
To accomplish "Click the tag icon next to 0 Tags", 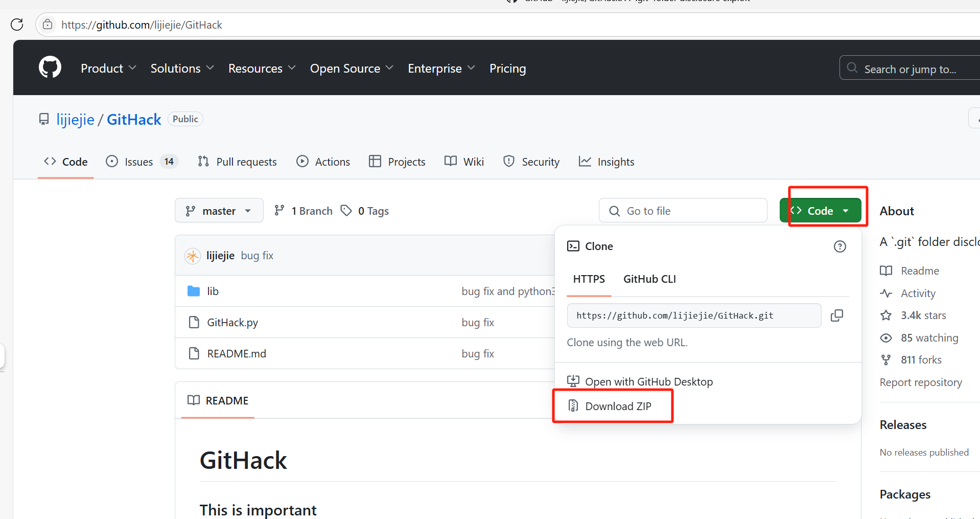I will (346, 211).
